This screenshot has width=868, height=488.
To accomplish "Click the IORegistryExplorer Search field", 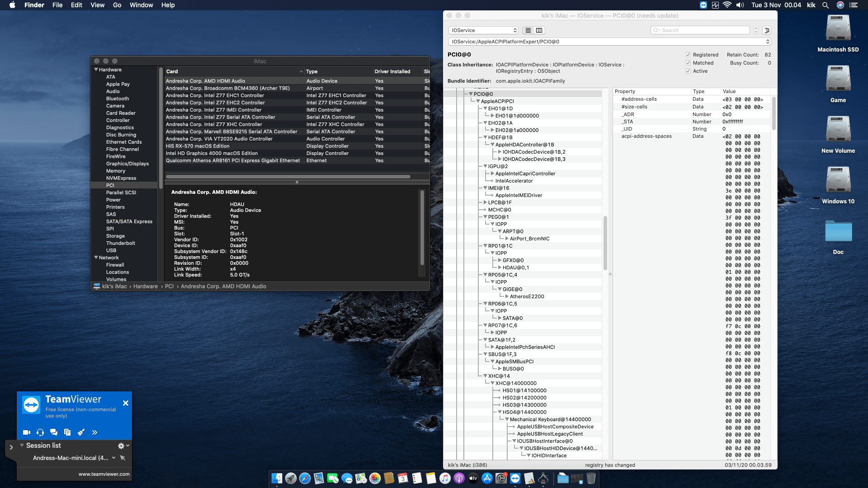I will point(700,30).
